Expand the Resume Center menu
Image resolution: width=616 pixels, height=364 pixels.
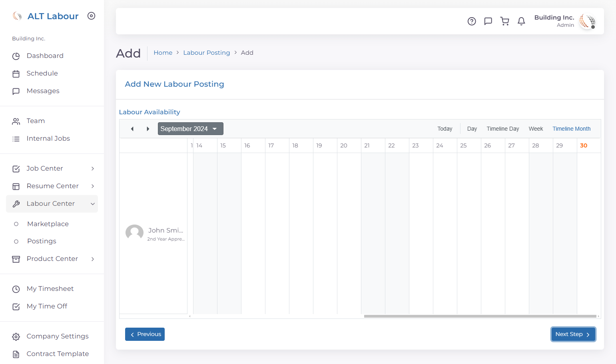pyautogui.click(x=52, y=186)
